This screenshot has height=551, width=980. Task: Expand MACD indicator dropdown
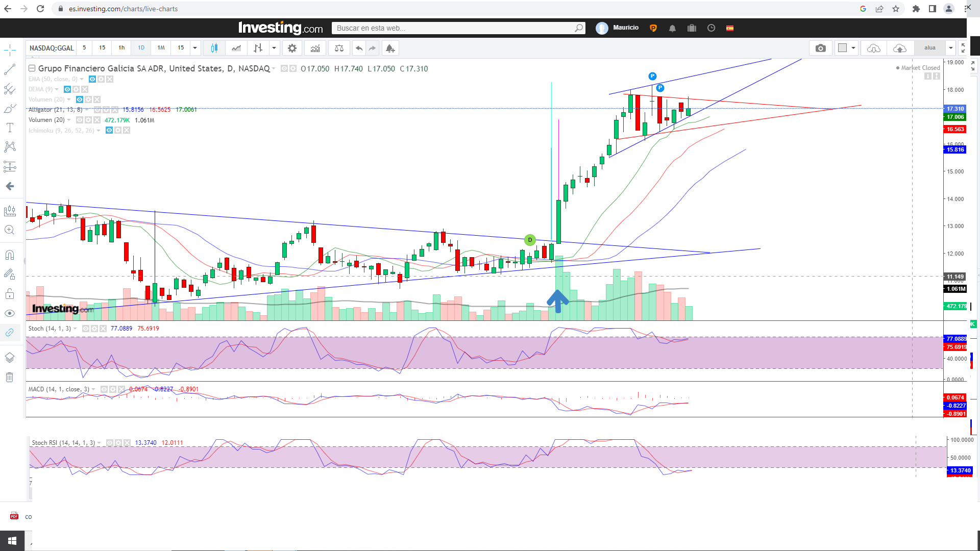tap(93, 389)
